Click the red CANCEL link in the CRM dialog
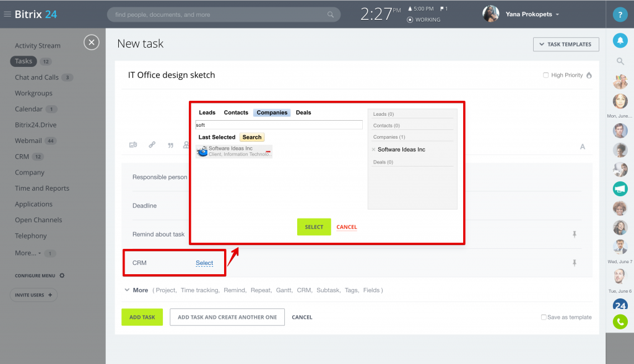The image size is (634, 364). click(x=347, y=227)
